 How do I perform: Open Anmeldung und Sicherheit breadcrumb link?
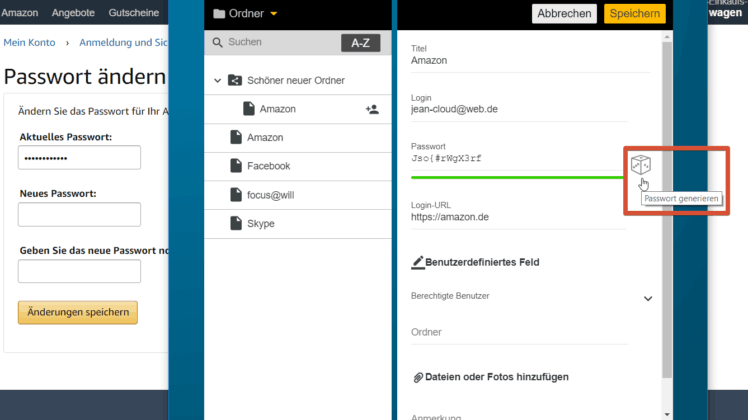coord(123,42)
